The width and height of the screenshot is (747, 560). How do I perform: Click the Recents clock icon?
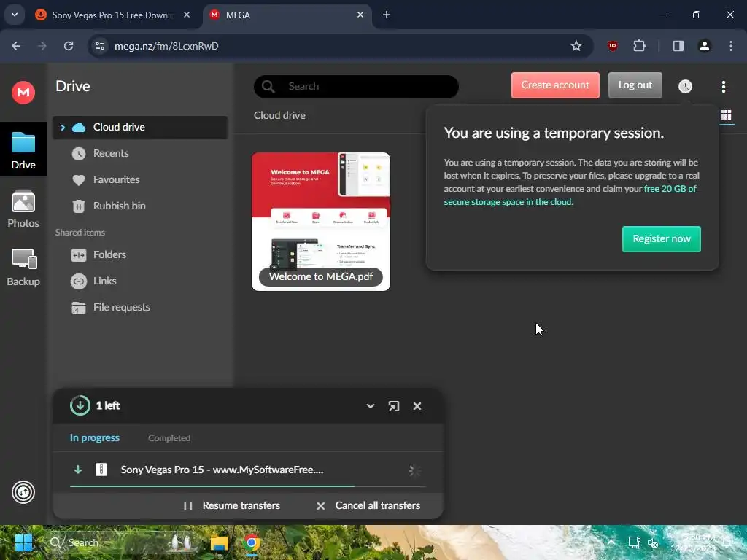click(79, 154)
